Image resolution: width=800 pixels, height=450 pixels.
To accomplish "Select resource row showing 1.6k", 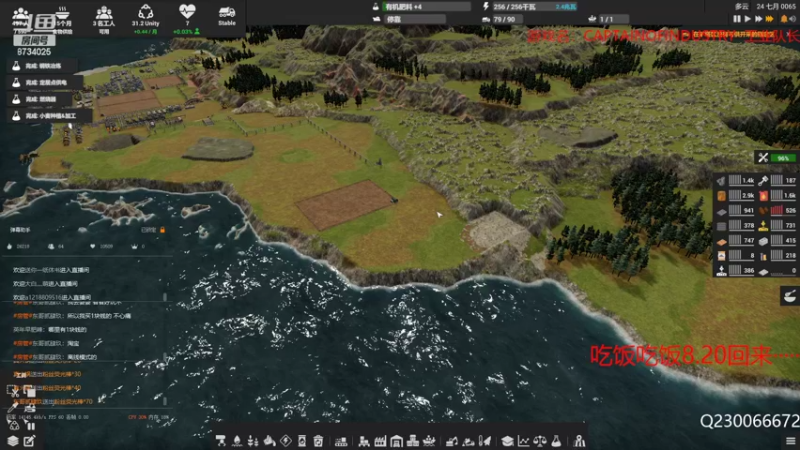I will click(778, 195).
